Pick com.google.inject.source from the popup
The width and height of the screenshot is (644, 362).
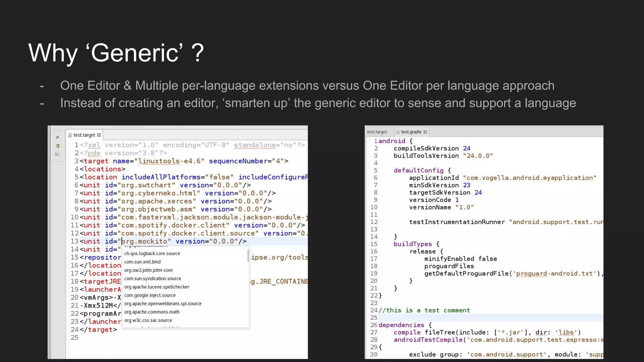coord(150,295)
